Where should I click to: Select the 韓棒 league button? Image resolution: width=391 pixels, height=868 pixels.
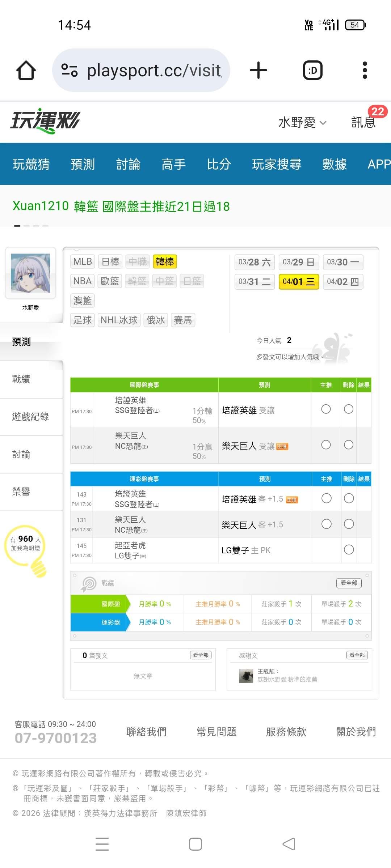tap(165, 261)
